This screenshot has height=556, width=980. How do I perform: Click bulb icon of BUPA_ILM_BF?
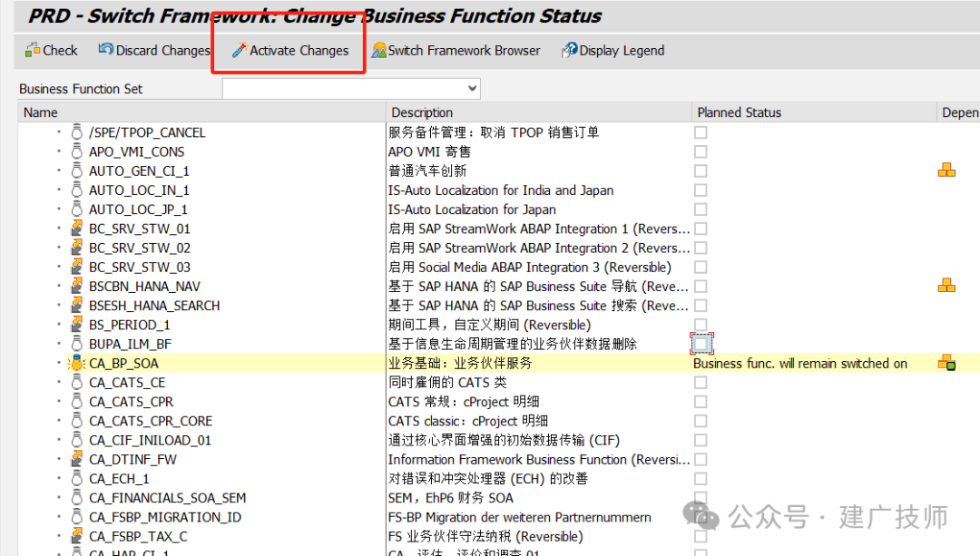tap(76, 344)
